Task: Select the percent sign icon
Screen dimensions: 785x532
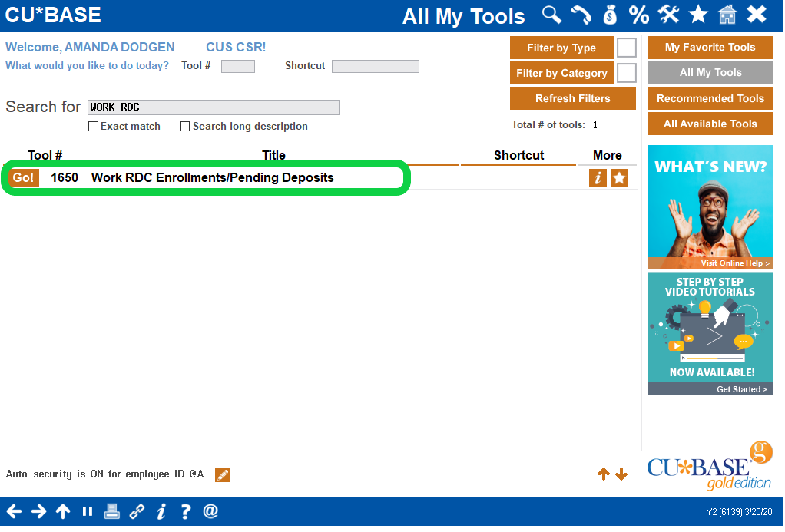Action: [639, 15]
